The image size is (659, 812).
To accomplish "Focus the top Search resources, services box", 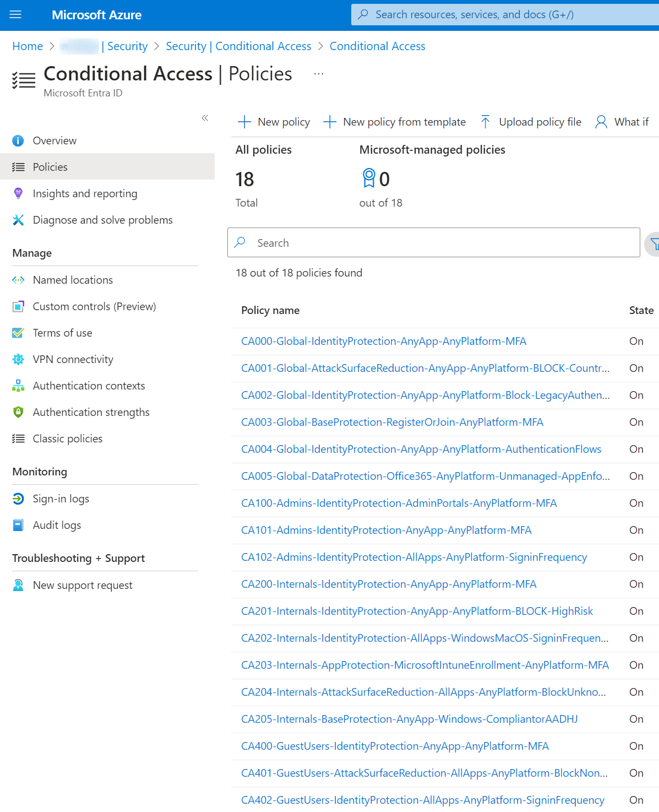I will click(505, 14).
